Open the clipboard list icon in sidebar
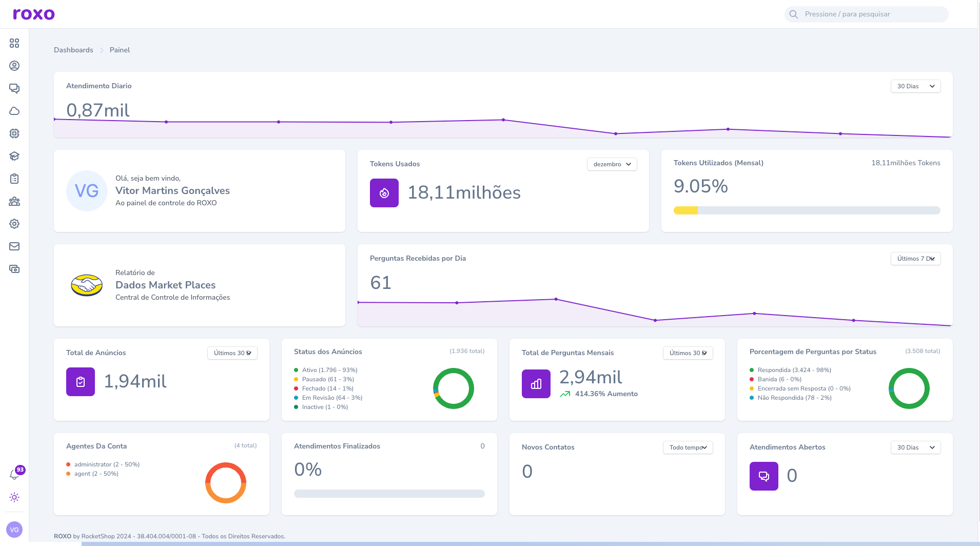 [x=14, y=179]
